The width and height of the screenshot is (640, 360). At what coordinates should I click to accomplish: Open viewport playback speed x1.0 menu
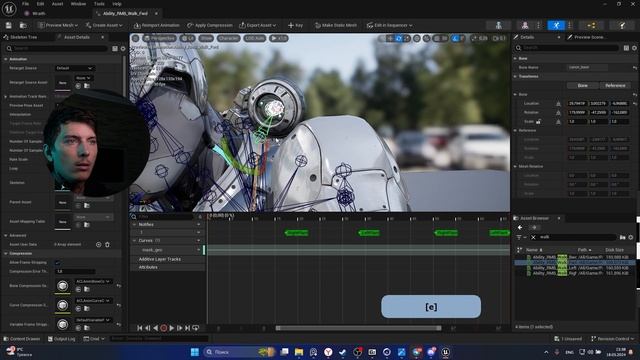(279, 38)
